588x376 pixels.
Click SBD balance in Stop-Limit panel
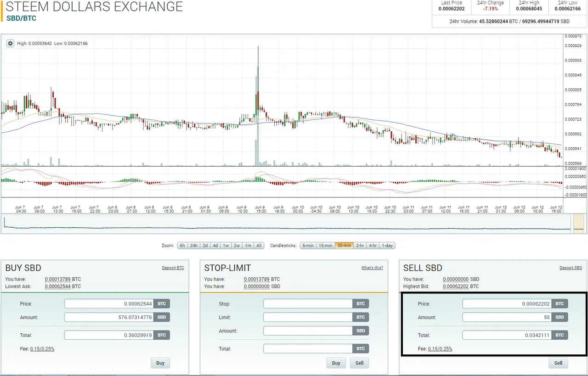coord(257,286)
